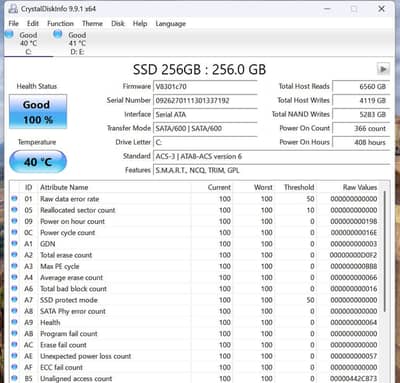Click the Standard ACS-3 field
This screenshot has width=400, height=383.
pyautogui.click(x=271, y=156)
